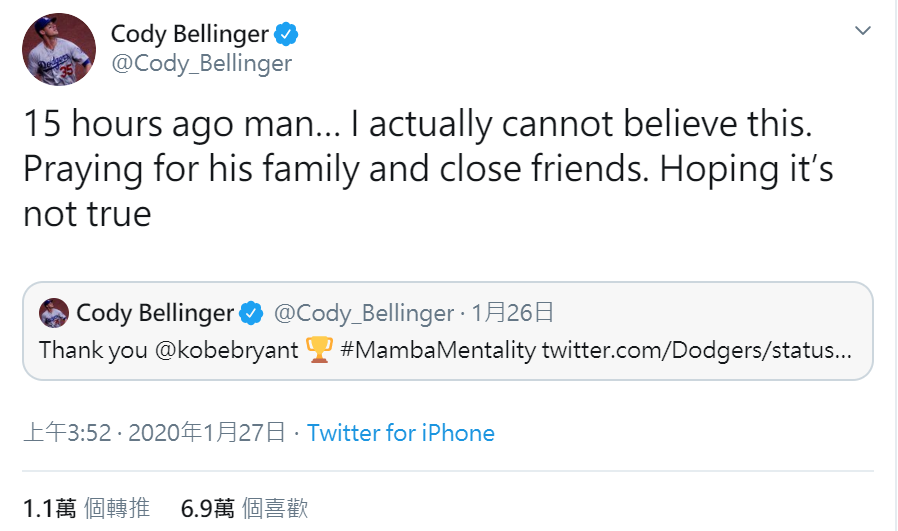
Task: Click the @Cody_Bellinger handle in quoted tweet
Action: (x=364, y=313)
